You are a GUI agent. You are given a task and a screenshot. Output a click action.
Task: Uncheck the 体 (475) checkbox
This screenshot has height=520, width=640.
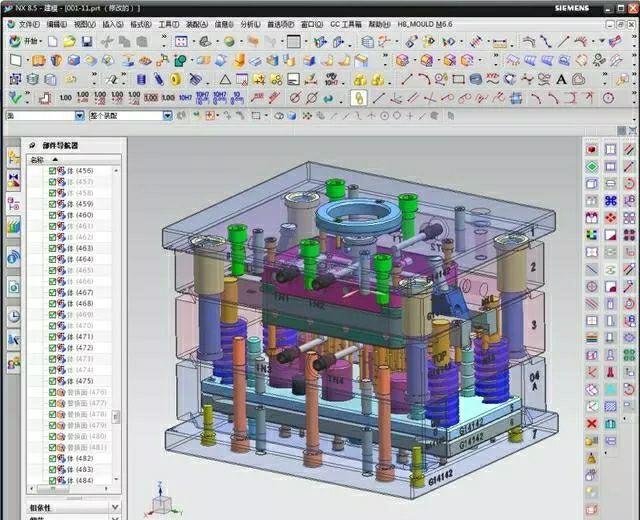point(52,381)
